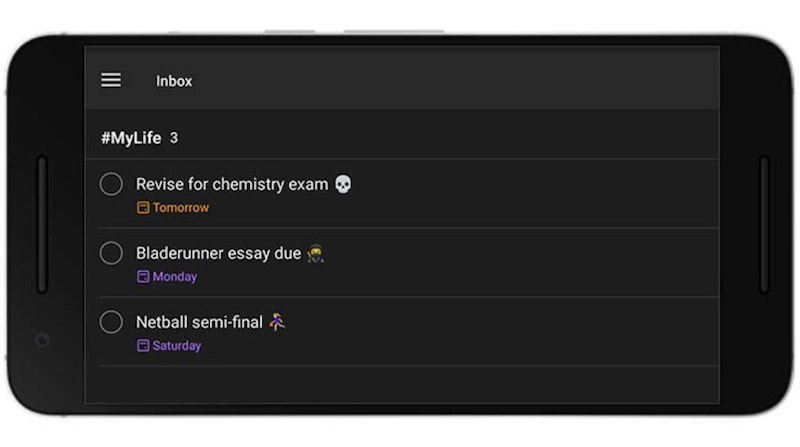
Task: Complete the Netball semi-final task
Action: pyautogui.click(x=111, y=322)
